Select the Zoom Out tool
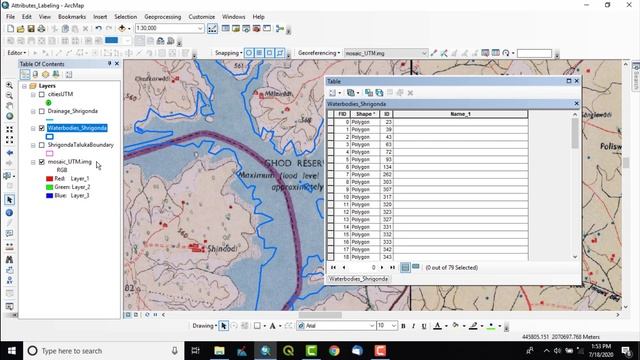The width and height of the screenshot is (640, 360). [x=9, y=96]
